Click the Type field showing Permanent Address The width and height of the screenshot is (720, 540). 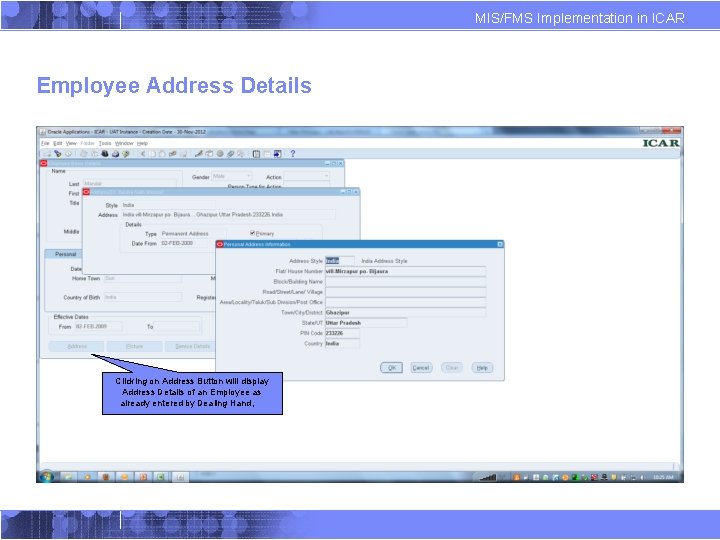point(193,234)
